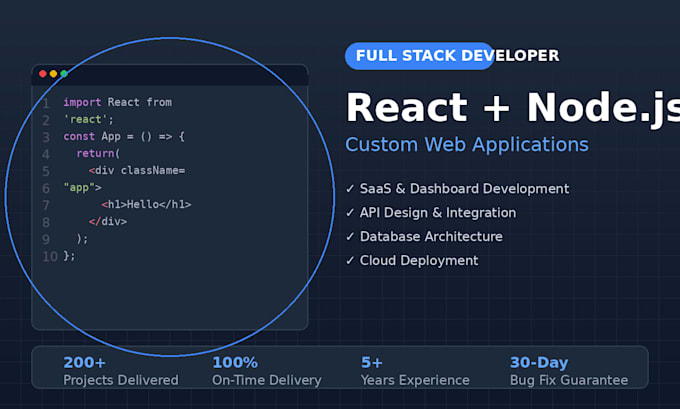Click code line 'import React from'
This screenshot has height=409, width=680.
click(118, 102)
